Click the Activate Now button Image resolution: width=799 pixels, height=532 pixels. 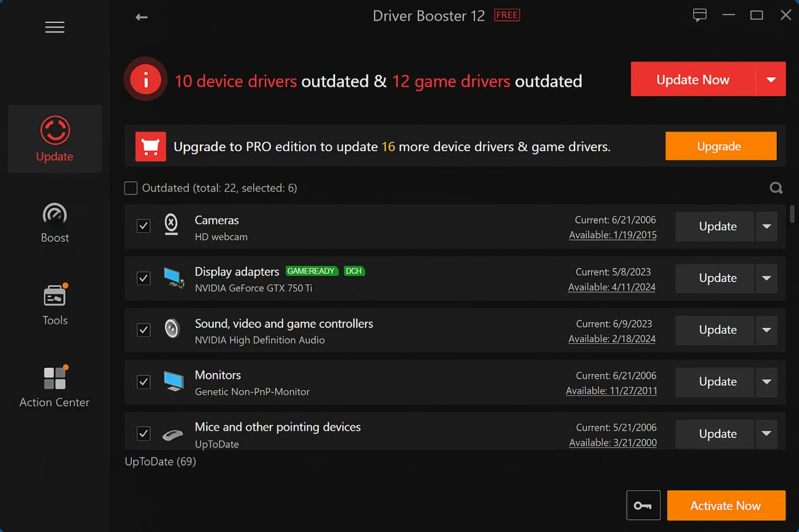(x=725, y=505)
